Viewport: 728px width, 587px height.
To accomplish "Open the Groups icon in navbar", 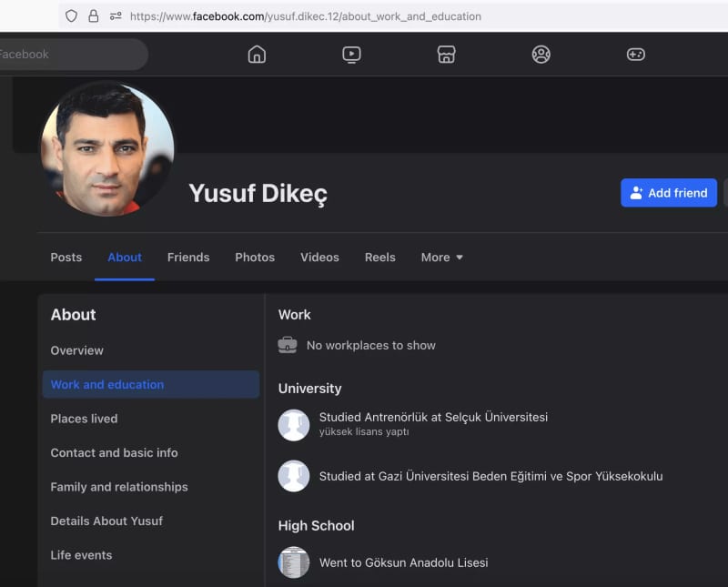I will click(x=541, y=55).
